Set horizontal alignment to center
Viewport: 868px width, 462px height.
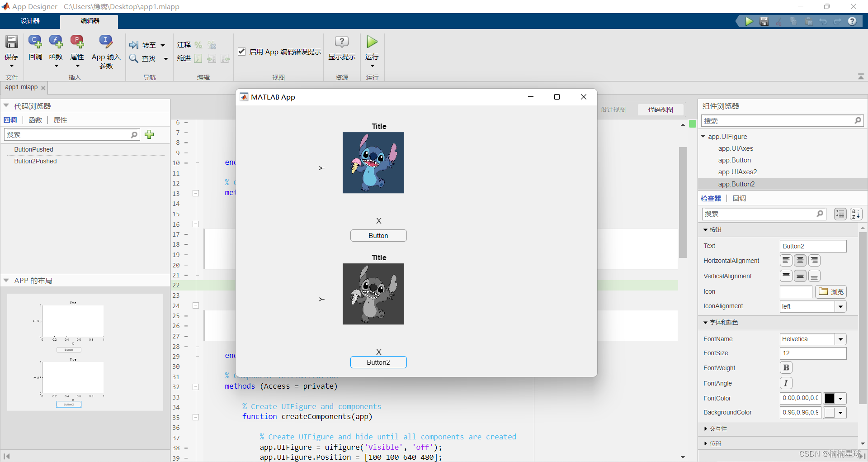(800, 260)
